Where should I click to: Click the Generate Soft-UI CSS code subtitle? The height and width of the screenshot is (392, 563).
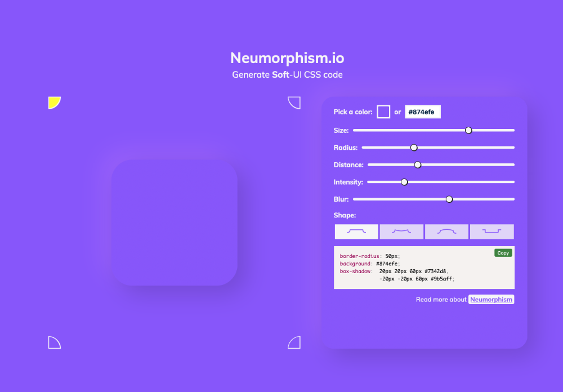point(287,75)
